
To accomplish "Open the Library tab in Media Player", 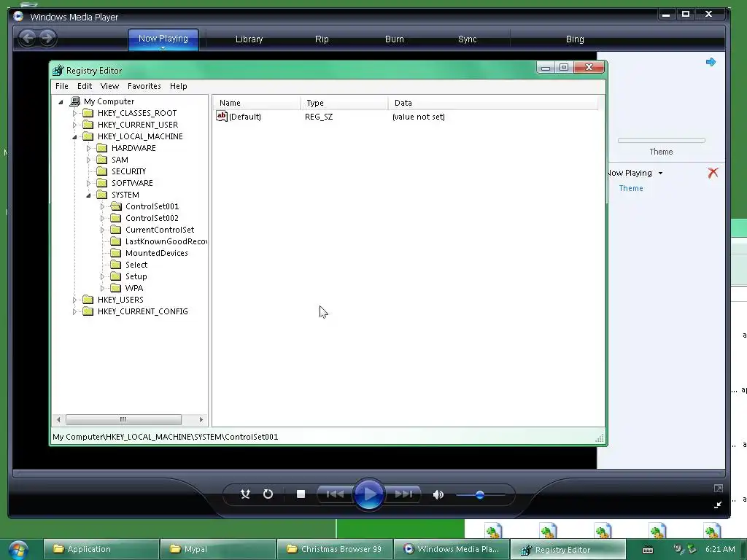I will 249,39.
